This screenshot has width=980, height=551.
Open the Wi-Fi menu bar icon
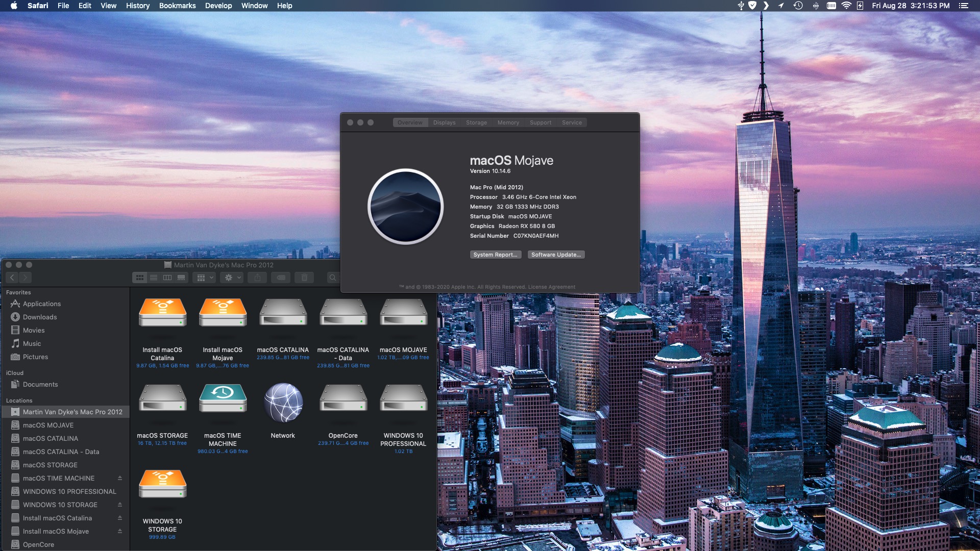coord(846,6)
